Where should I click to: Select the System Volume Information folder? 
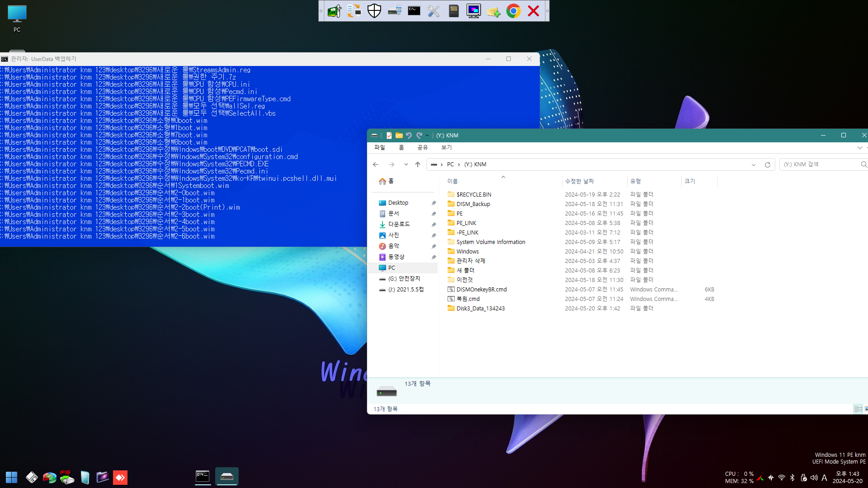(x=491, y=242)
